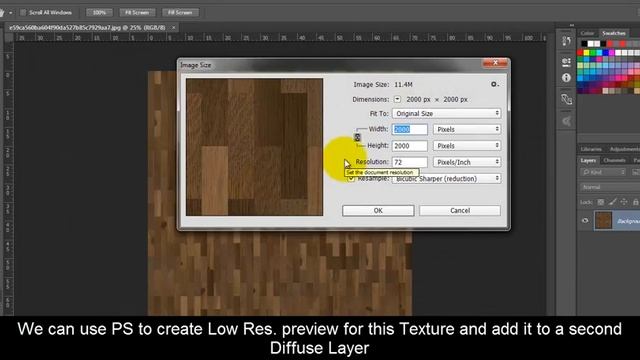Open the Info panel icon
The height and width of the screenshot is (360, 640).
(x=566, y=78)
